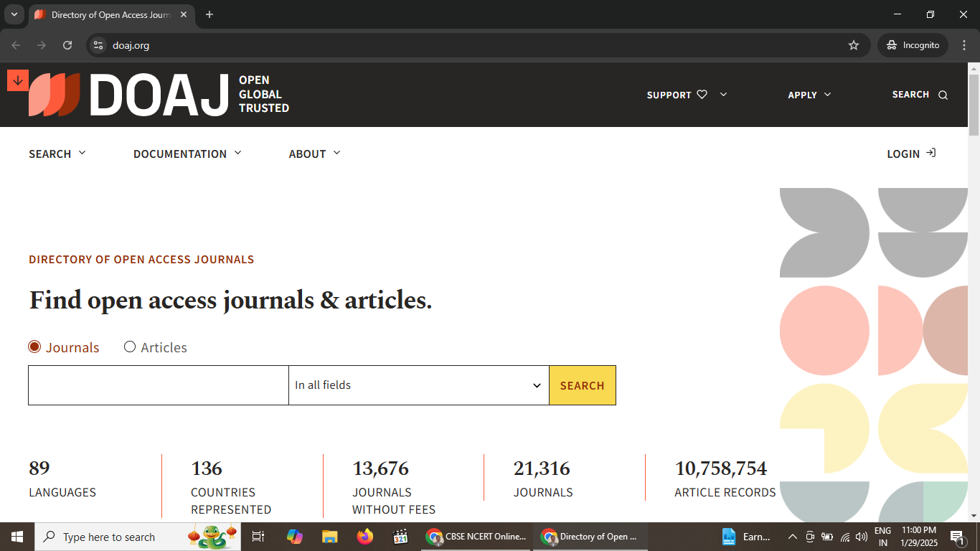Click 'JOURNALS WITHOUT FEES' label

point(394,501)
